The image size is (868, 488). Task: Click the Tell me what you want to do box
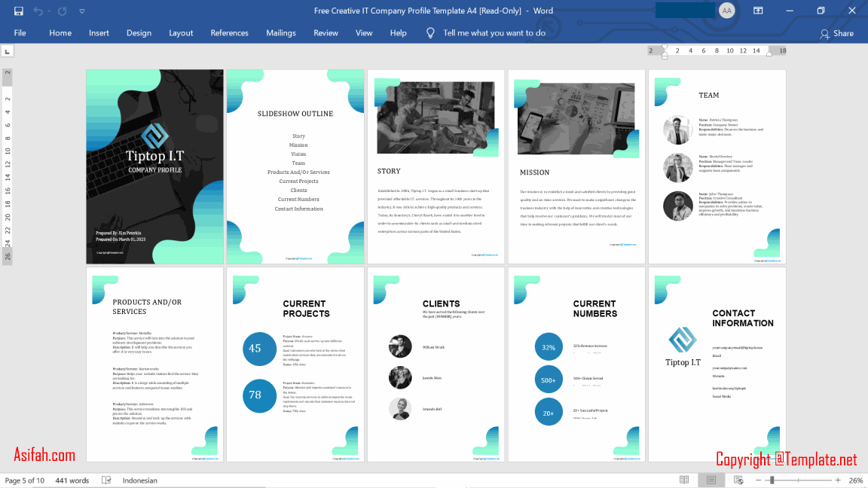[x=494, y=33]
